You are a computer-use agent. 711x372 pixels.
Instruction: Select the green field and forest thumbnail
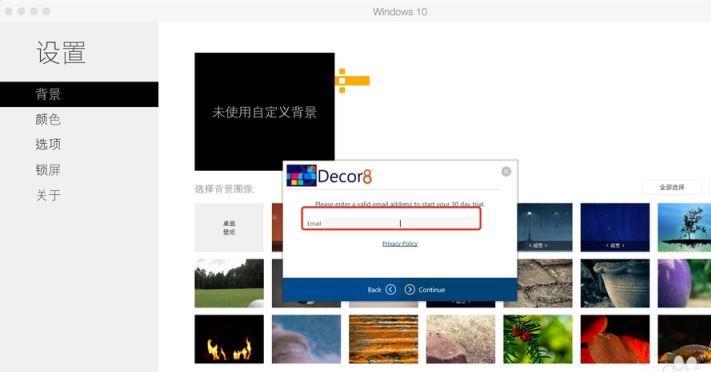(229, 283)
